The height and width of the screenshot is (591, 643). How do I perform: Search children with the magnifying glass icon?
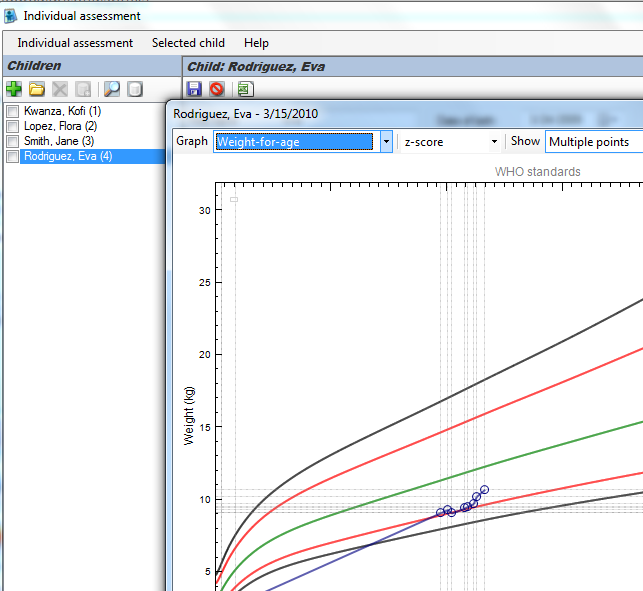(112, 89)
